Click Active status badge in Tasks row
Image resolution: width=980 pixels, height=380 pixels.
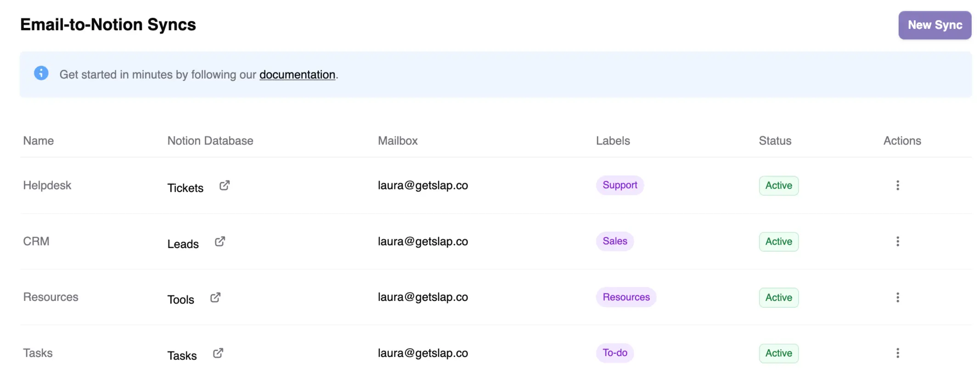click(778, 353)
